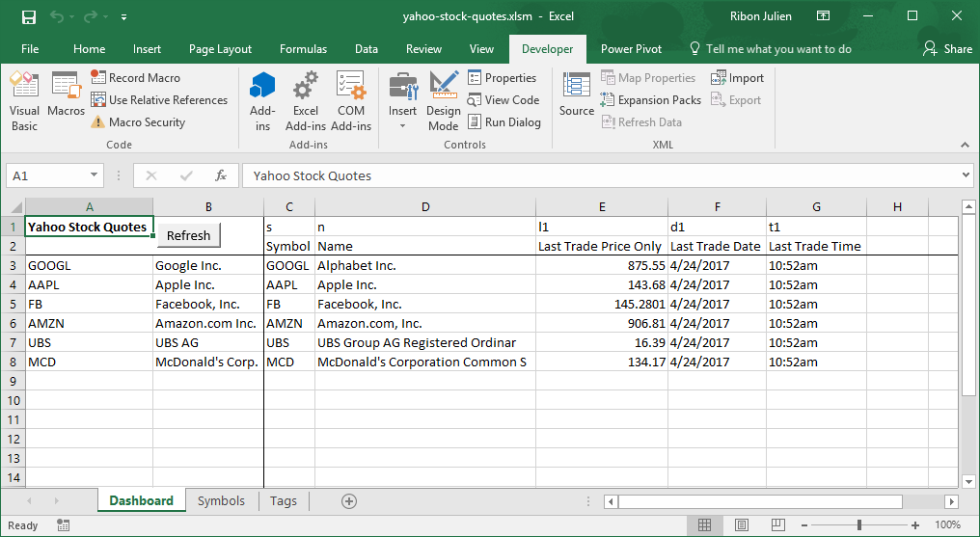The width and height of the screenshot is (980, 537).
Task: Click Tell me what you want to do
Action: click(771, 49)
